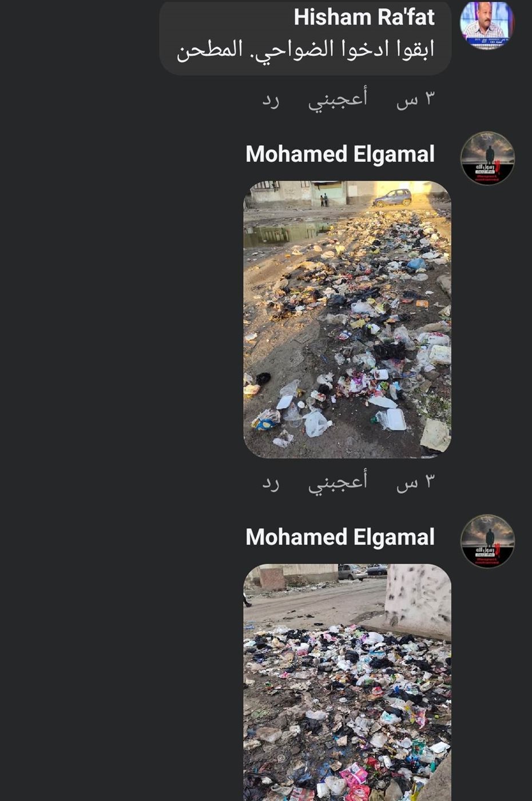This screenshot has width=532, height=801.
Task: Click the ٣ س timestamp under first photo
Action: pyautogui.click(x=416, y=482)
